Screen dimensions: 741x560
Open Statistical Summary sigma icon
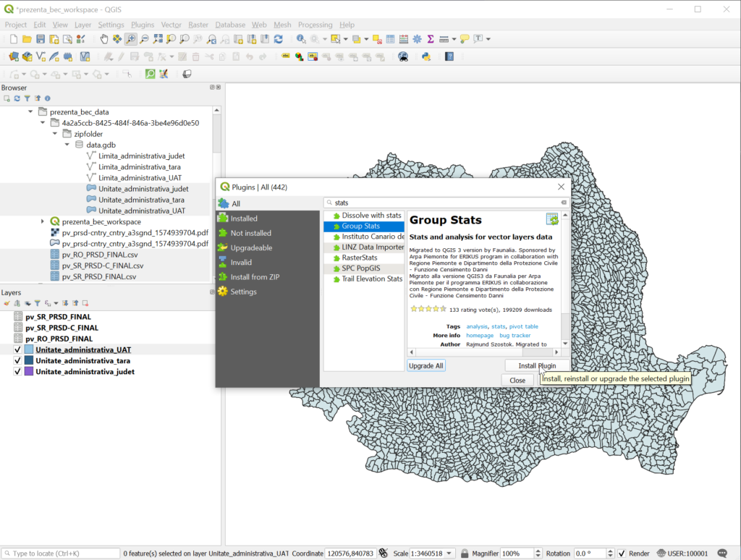pyautogui.click(x=430, y=39)
